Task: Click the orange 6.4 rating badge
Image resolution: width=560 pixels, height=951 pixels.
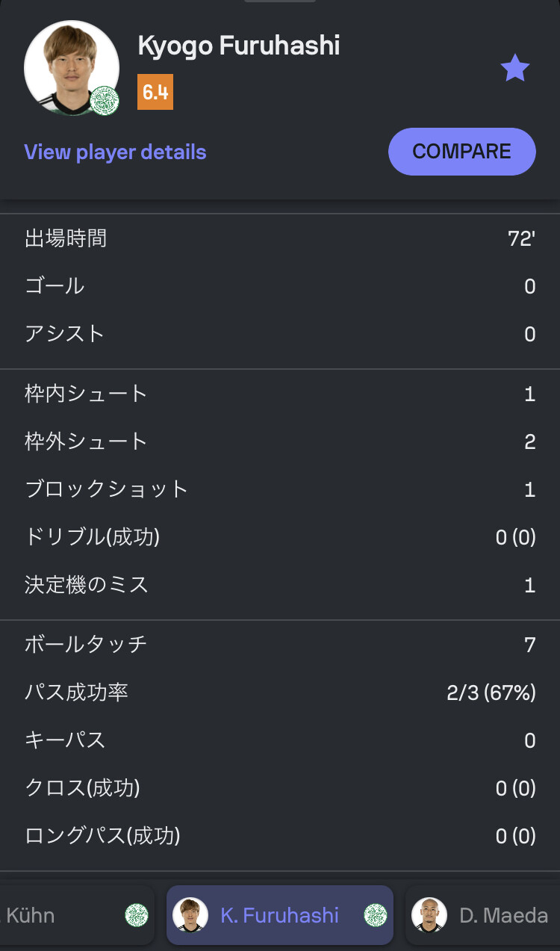Action: (x=155, y=92)
